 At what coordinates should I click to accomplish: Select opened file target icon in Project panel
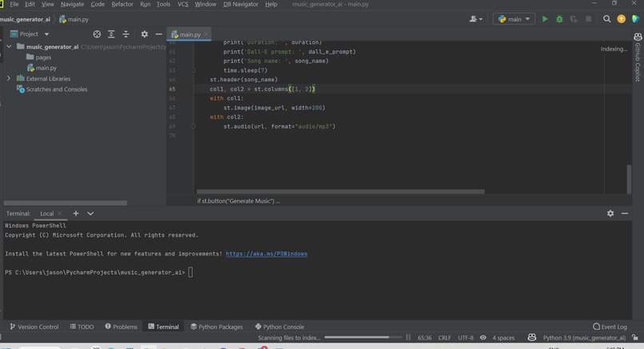point(97,34)
